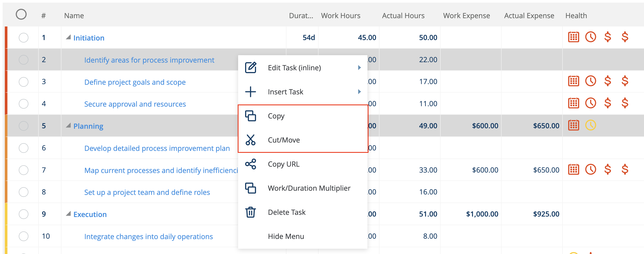Choose Copy from the context menu

tap(276, 116)
